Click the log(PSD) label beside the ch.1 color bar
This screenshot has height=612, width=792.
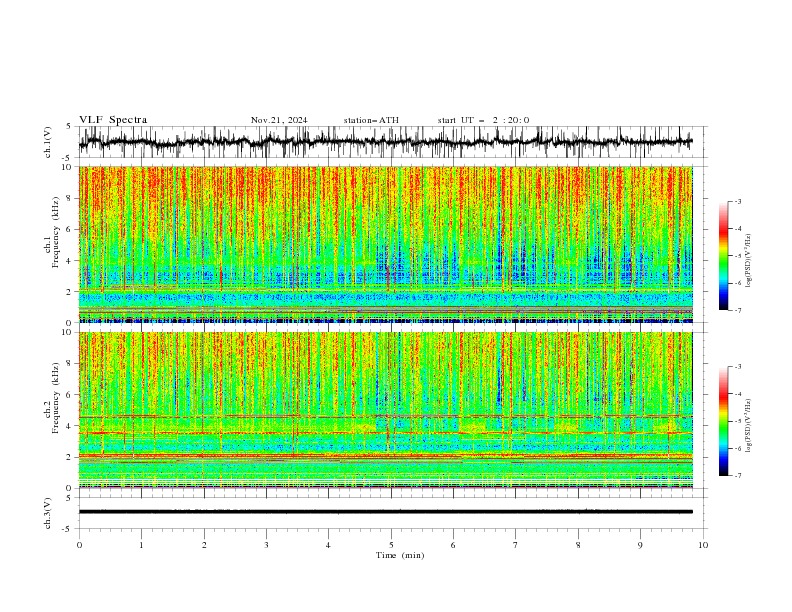[749, 260]
